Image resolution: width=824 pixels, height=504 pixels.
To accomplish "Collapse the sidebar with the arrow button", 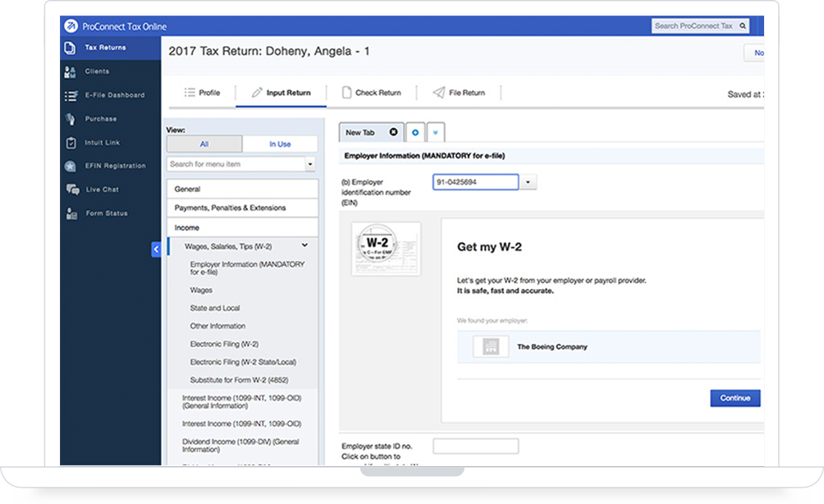I will click(156, 249).
